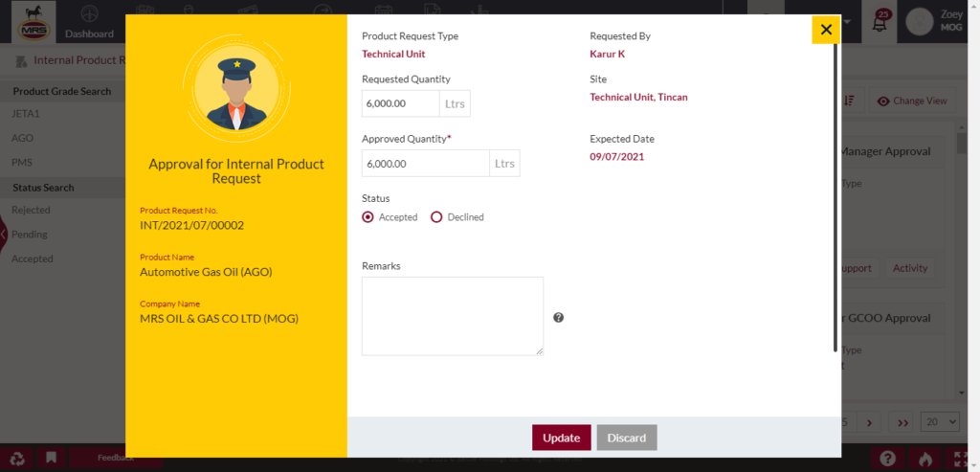Click product request number INT/2021/07/00002

pos(191,225)
